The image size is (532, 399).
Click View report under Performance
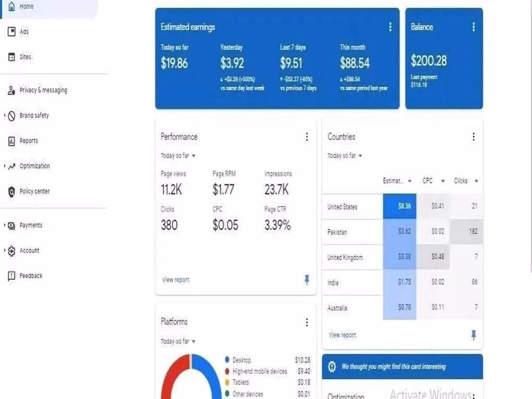pyautogui.click(x=175, y=279)
